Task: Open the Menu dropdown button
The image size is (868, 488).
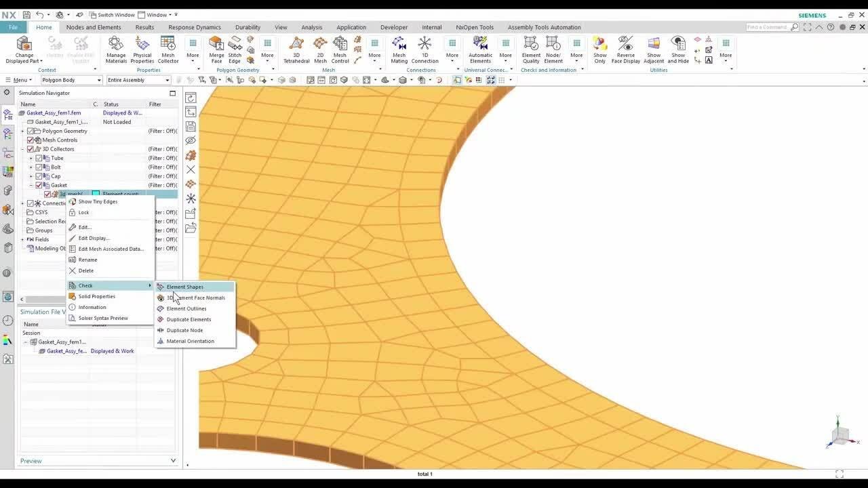Action: click(x=18, y=80)
